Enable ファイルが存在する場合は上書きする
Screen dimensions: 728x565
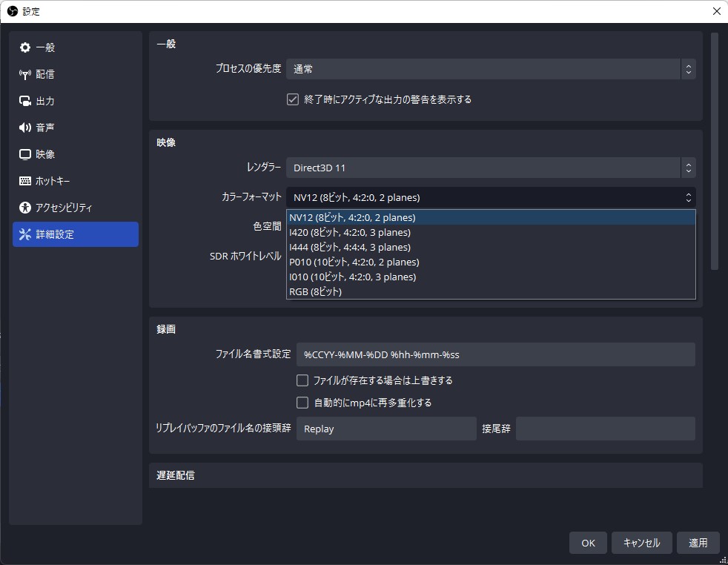pos(302,380)
